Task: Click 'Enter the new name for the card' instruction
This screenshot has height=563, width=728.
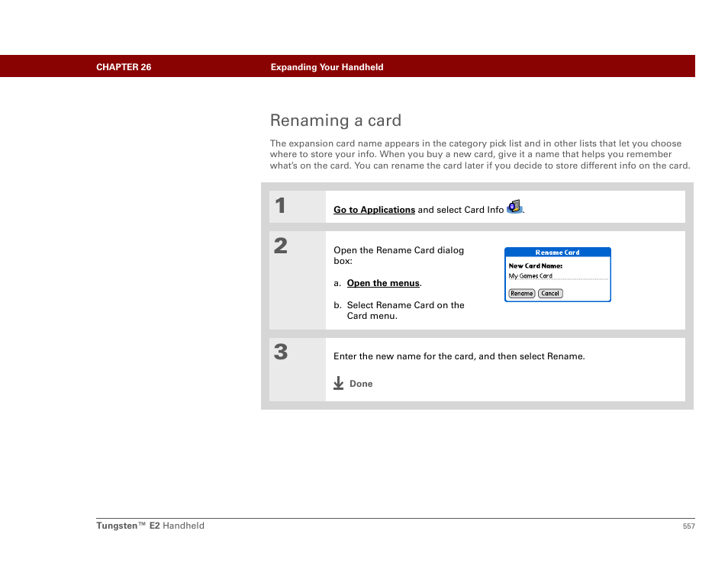Action: pos(459,356)
